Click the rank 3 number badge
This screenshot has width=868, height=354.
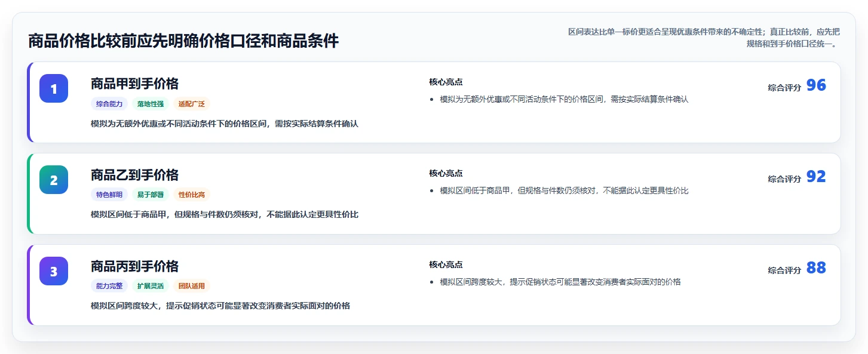tap(54, 271)
